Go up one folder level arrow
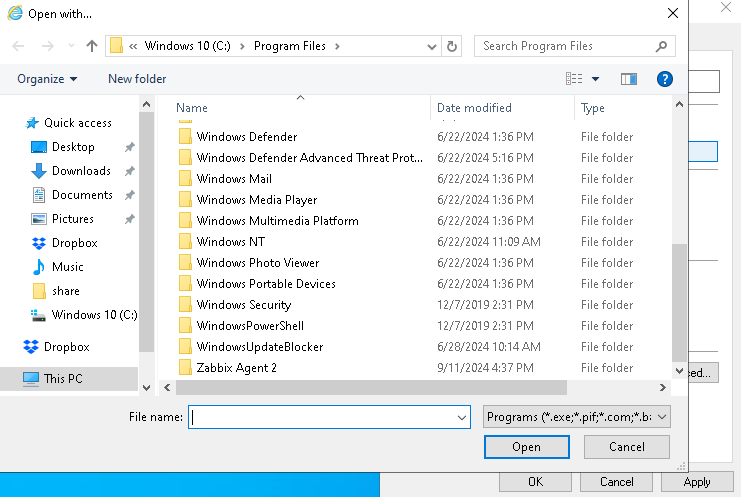Image resolution: width=741 pixels, height=497 pixels. point(92,46)
